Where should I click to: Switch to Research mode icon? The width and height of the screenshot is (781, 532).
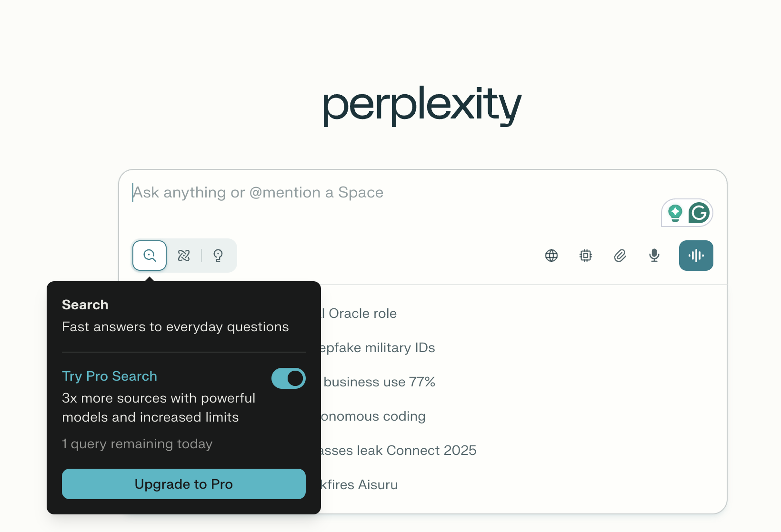[x=184, y=256]
